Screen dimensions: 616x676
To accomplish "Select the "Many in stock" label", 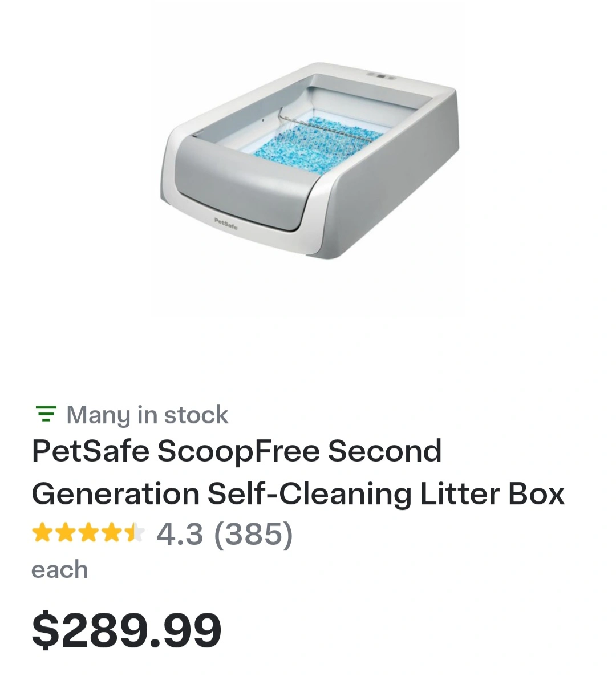I will 147,415.
